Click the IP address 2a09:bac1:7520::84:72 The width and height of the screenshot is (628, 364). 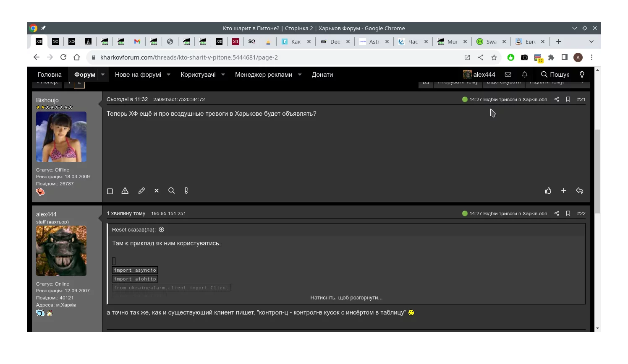(179, 99)
